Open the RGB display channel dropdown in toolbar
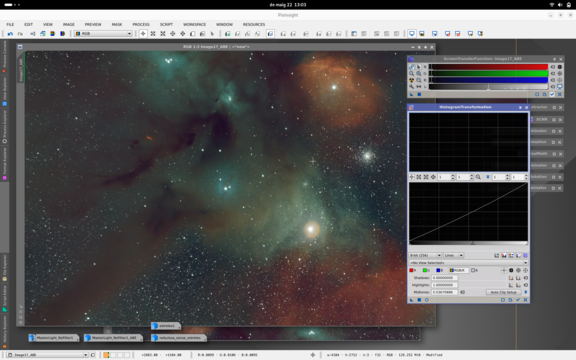The image size is (576, 360). [x=103, y=33]
